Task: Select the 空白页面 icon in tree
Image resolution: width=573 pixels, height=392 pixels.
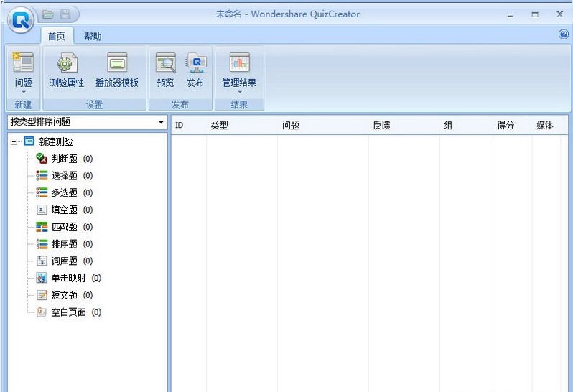Action: (x=42, y=312)
